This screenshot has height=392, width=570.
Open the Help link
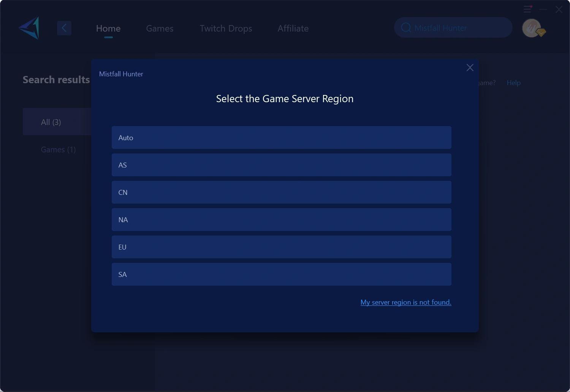[513, 83]
